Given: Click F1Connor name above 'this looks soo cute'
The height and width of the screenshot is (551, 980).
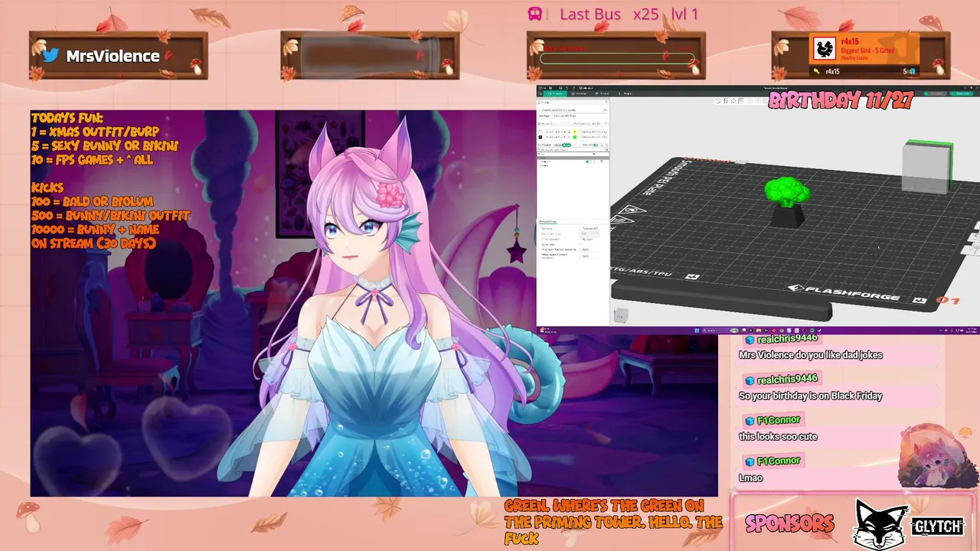Looking at the screenshot, I should (x=779, y=419).
